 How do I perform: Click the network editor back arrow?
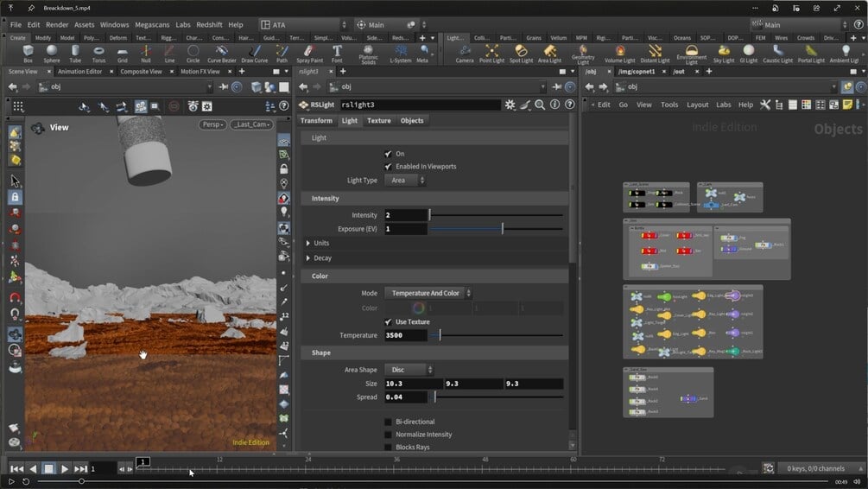coord(590,87)
